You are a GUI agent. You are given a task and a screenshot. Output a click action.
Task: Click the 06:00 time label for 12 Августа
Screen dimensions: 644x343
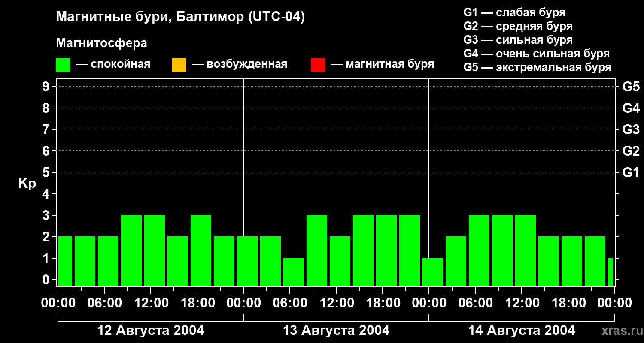[104, 303]
